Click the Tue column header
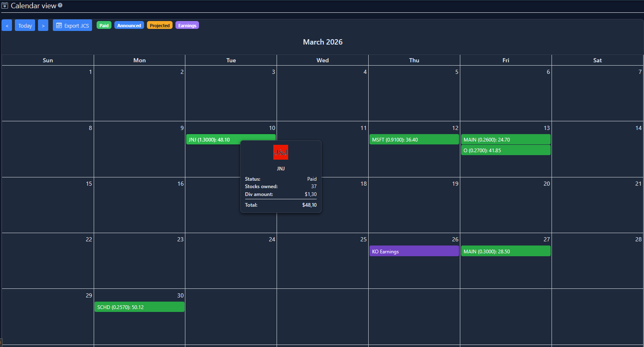Screen dimensions: 644x347 (x=231, y=60)
